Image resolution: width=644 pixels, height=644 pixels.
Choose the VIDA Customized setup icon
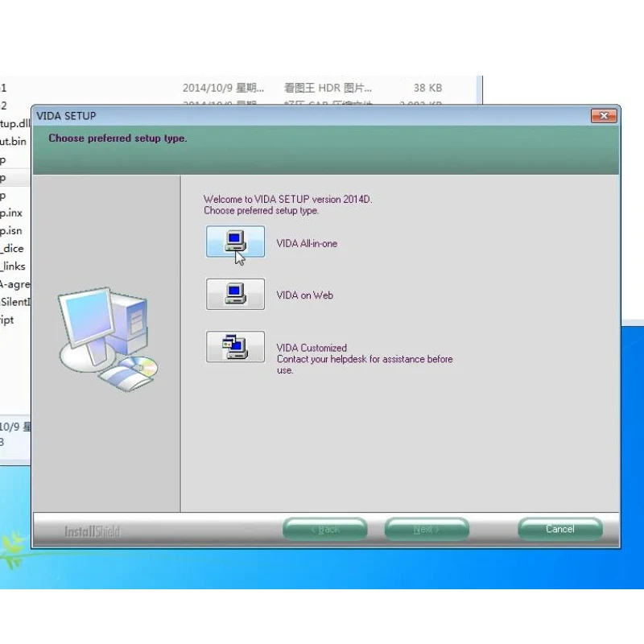[235, 347]
